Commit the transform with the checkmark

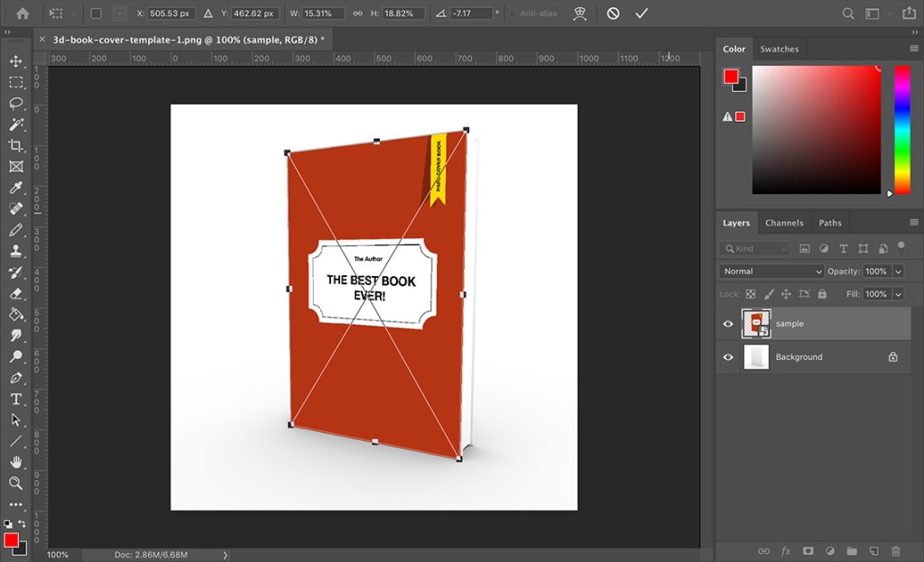pos(642,13)
